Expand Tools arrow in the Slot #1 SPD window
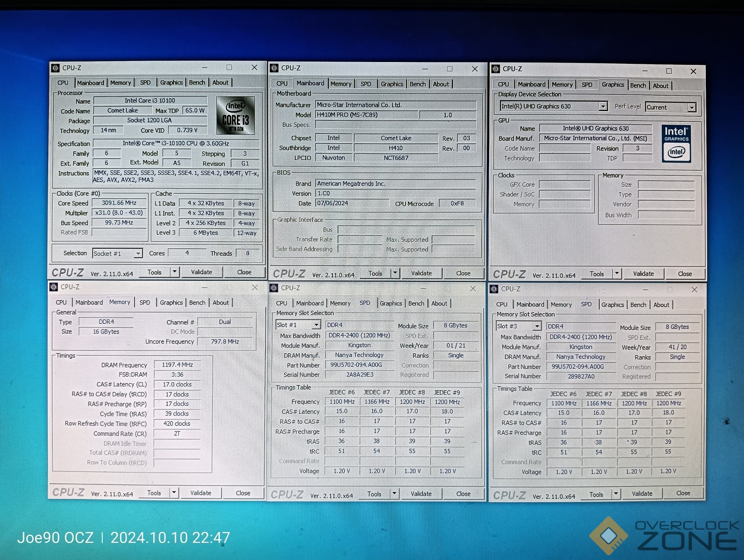This screenshot has height=560, width=744. pyautogui.click(x=394, y=493)
